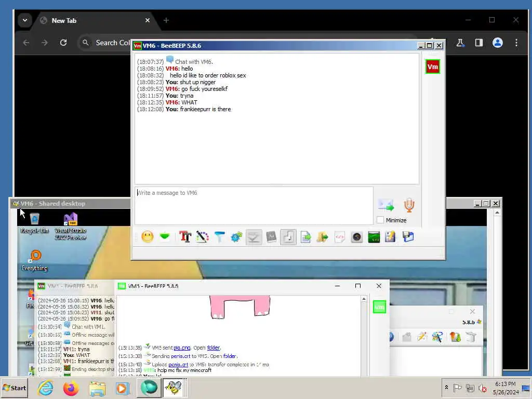Open Chrome three-dot menu
Screen dimensions: 532x399
click(x=516, y=43)
